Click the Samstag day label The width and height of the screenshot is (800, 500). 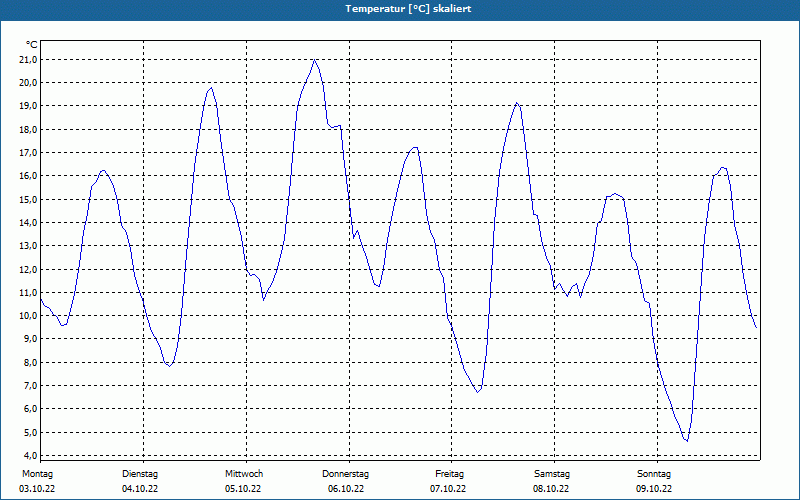(552, 474)
